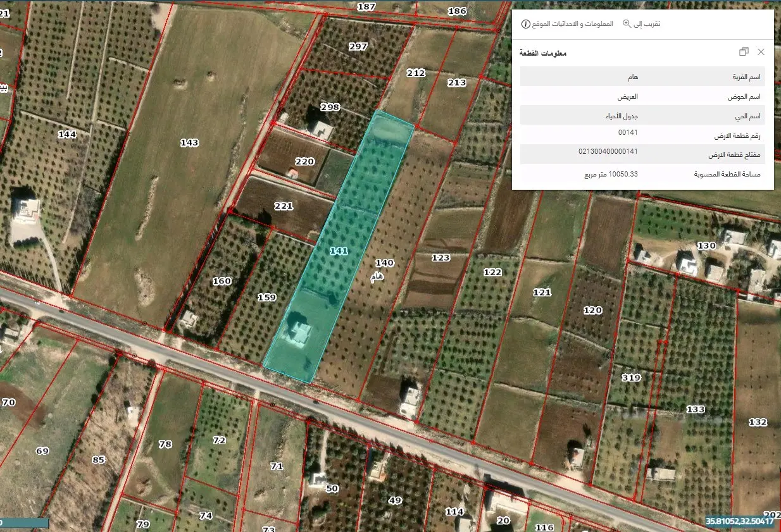This screenshot has width=781, height=532.
Task: Click the info circle icon in popup header
Action: point(525,24)
